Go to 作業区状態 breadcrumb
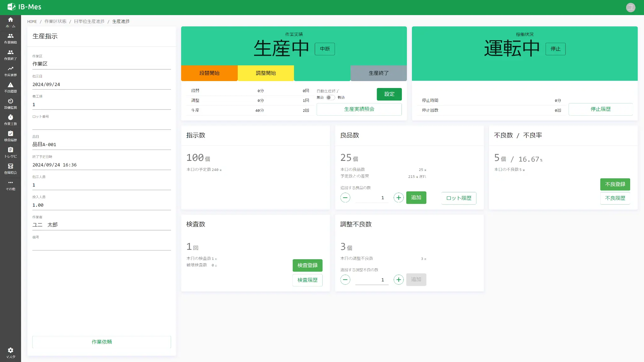 click(55, 21)
